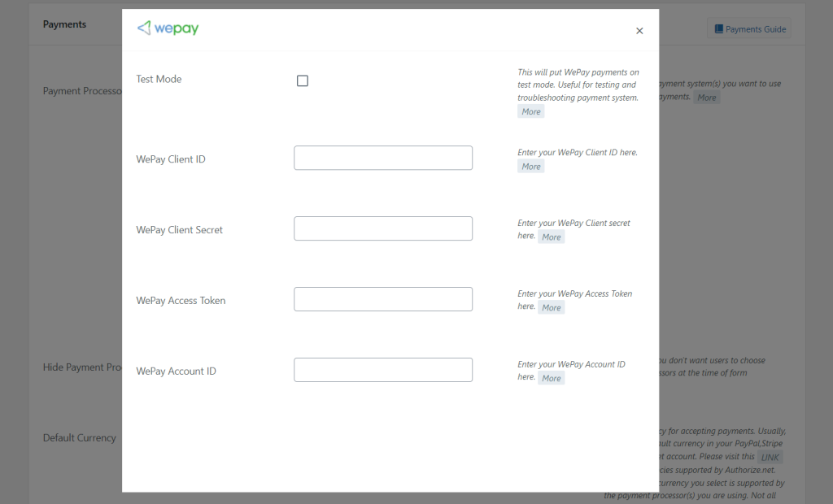
Task: Open the Payments Guide button
Action: [749, 29]
